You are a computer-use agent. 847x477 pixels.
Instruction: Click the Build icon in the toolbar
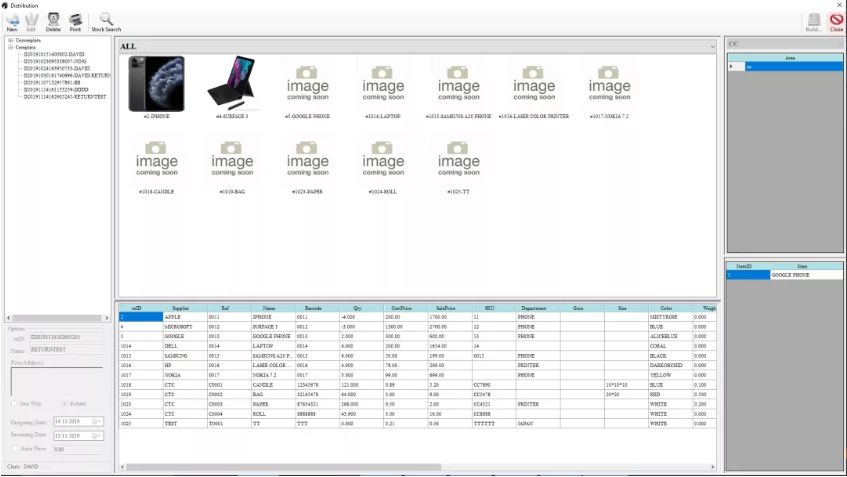813,20
